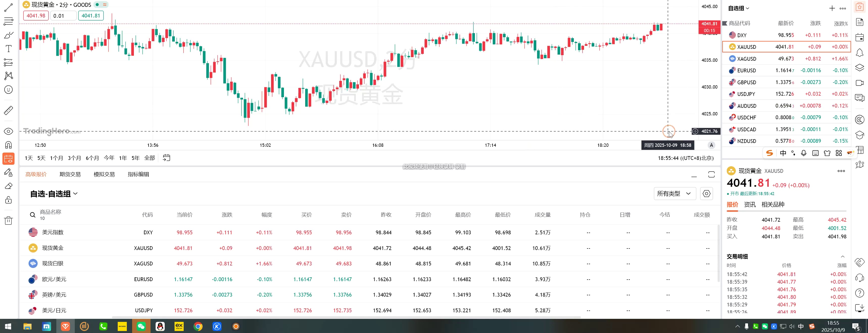Open the emoji sticker tool
Screen dimensions: 868x333
8,90
